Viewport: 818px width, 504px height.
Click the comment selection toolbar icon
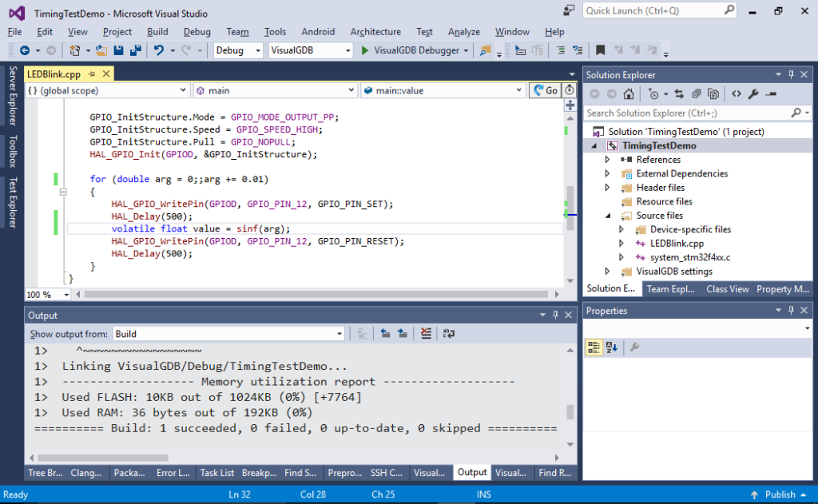tap(560, 50)
